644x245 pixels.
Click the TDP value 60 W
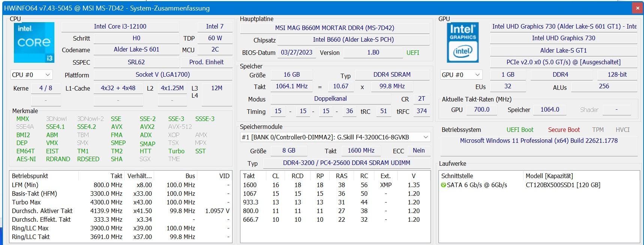[x=215, y=38]
